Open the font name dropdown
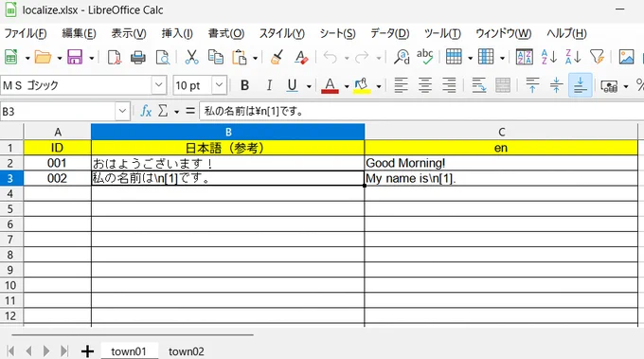 coord(158,85)
